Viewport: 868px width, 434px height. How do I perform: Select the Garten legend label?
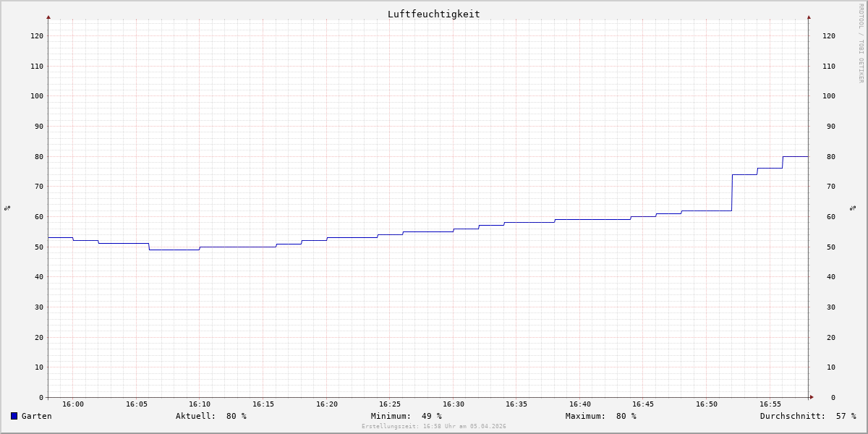(36, 416)
